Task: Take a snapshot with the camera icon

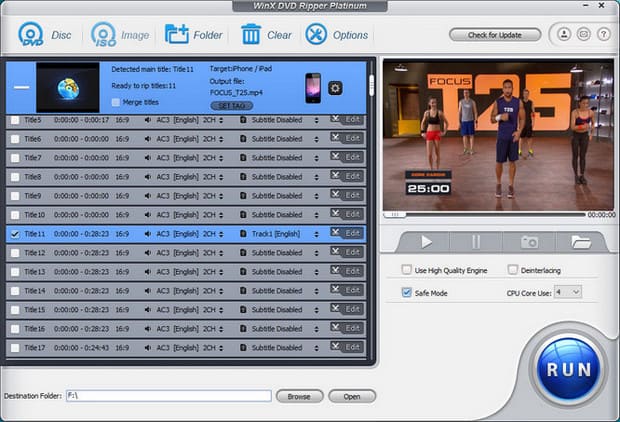Action: point(529,242)
